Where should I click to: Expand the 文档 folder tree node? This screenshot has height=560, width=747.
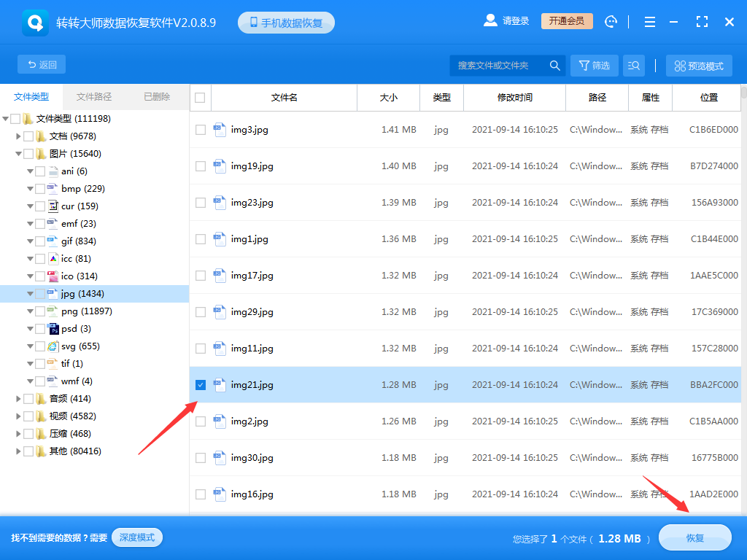tap(19, 136)
